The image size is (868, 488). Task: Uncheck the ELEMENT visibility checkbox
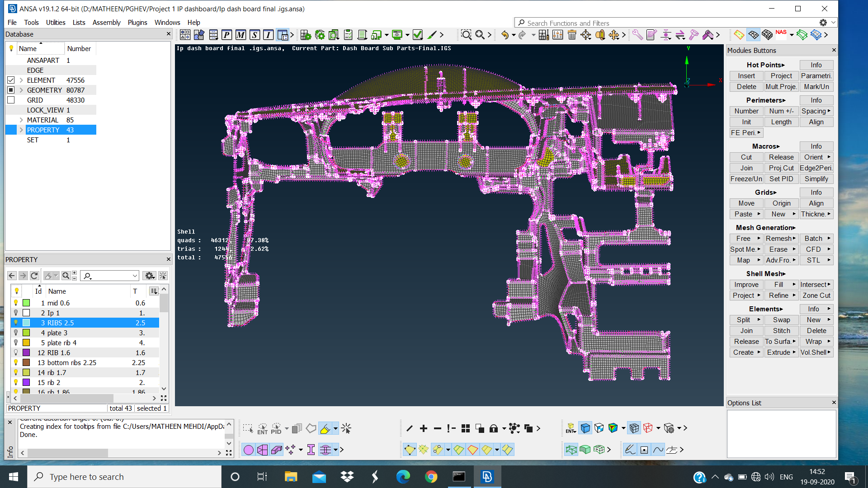(x=11, y=80)
